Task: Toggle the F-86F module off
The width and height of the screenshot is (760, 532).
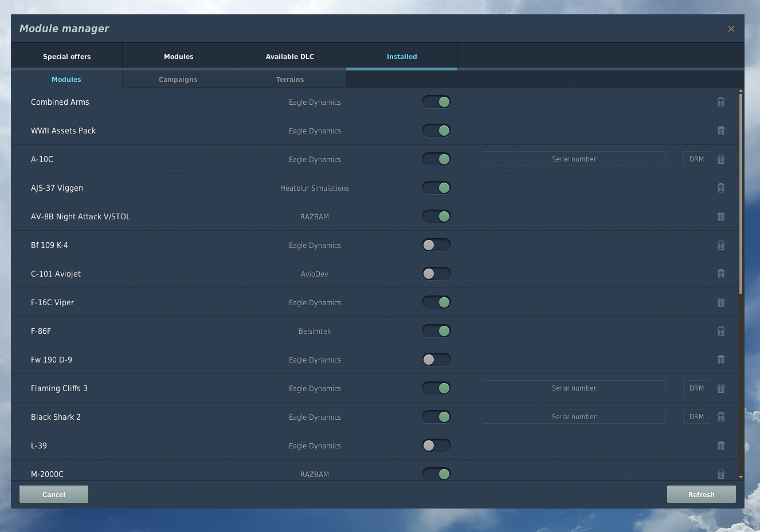Action: coord(436,331)
